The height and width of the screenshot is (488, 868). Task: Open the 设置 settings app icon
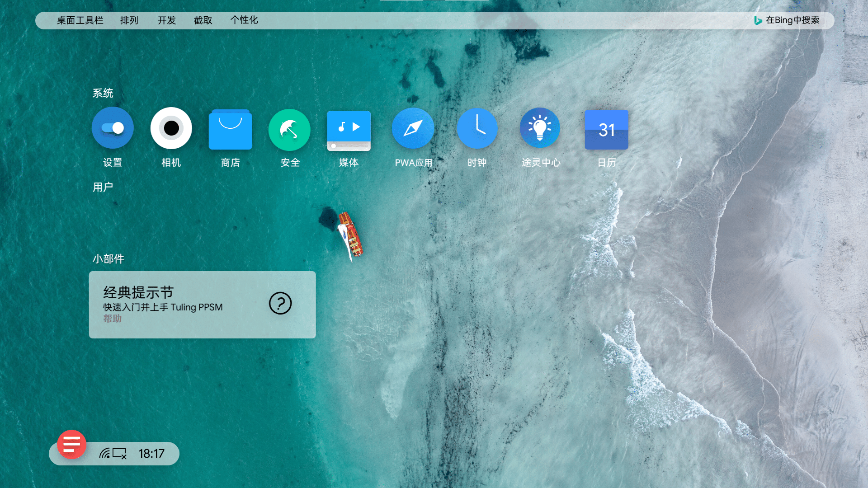113,128
